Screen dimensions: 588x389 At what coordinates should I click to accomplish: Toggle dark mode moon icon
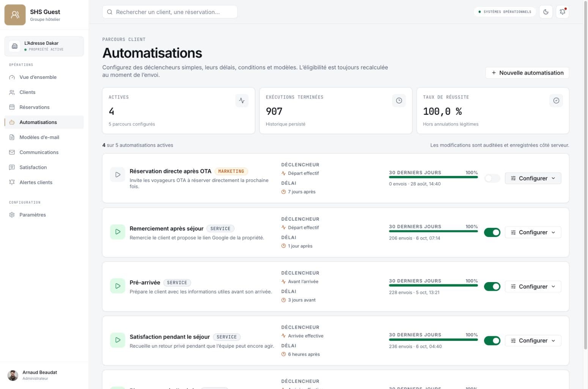(x=546, y=12)
